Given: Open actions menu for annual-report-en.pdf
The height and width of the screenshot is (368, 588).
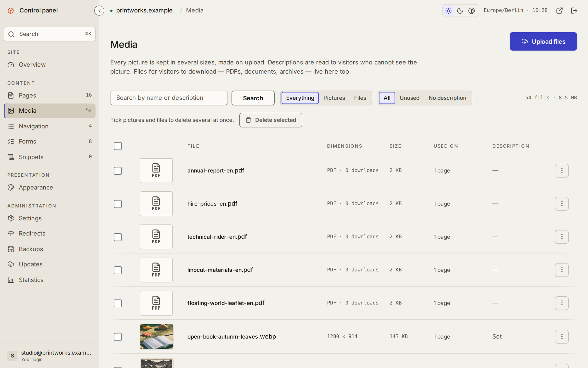Looking at the screenshot, I should tap(562, 171).
